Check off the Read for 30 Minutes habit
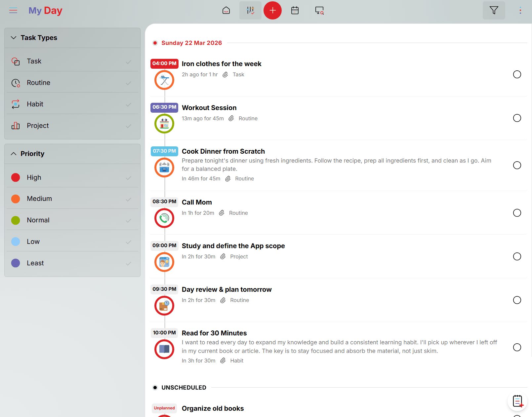532x417 pixels. click(517, 347)
